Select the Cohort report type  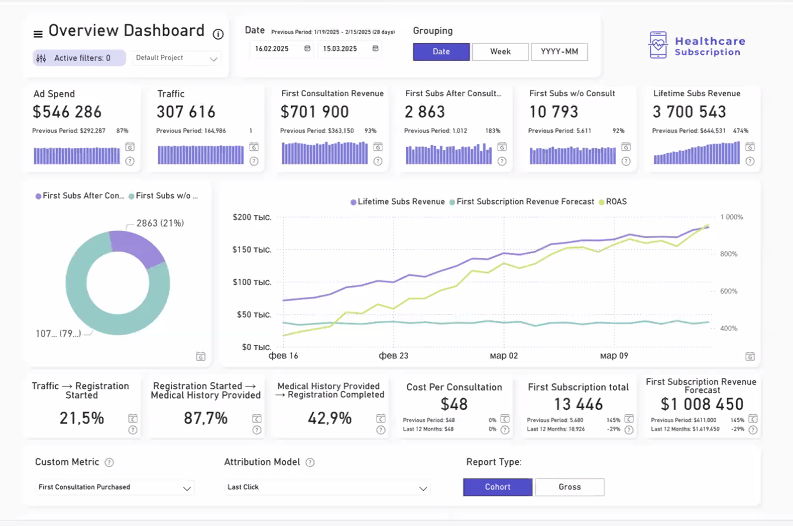497,487
